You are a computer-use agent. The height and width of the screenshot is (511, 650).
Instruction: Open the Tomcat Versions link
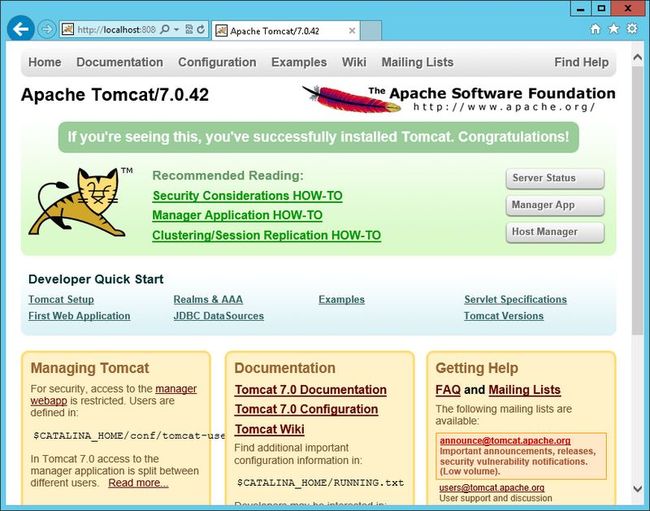point(504,316)
